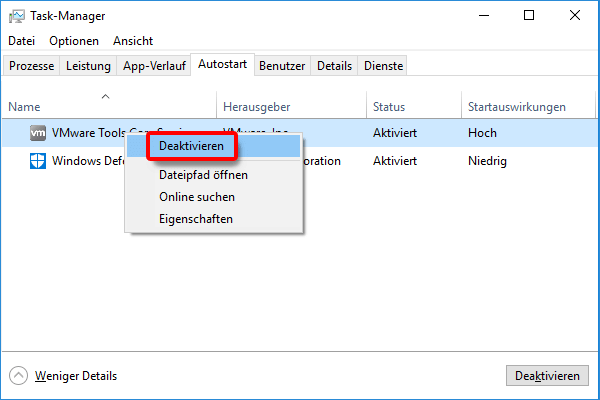Click the Niedrig startup impact value
This screenshot has height=400, width=600.
click(487, 161)
